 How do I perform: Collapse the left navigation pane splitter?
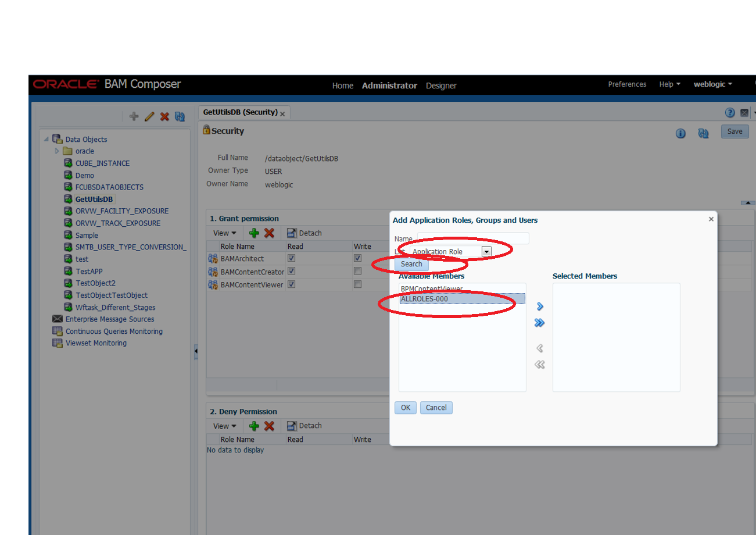pyautogui.click(x=196, y=352)
